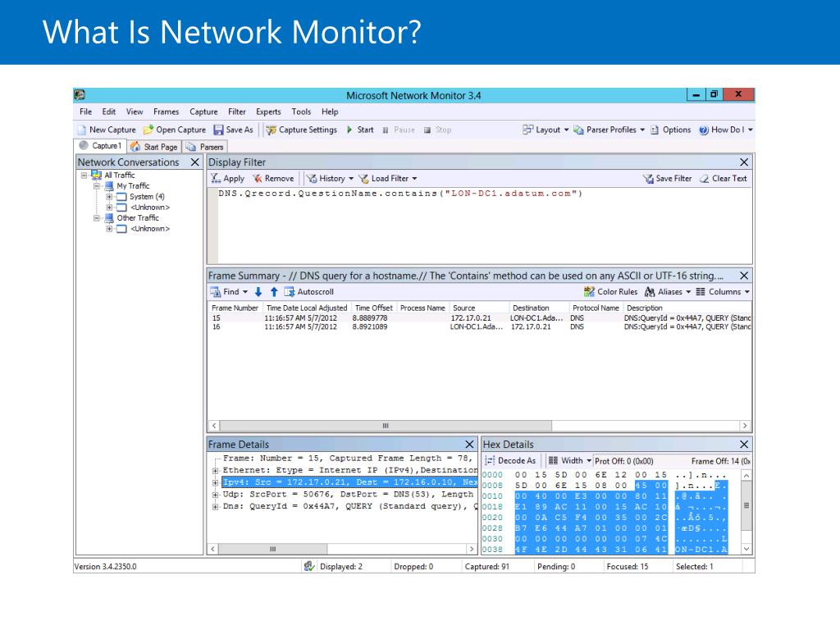Collapse the My Traffic tree node
This screenshot has width=840, height=630.
pyautogui.click(x=97, y=186)
